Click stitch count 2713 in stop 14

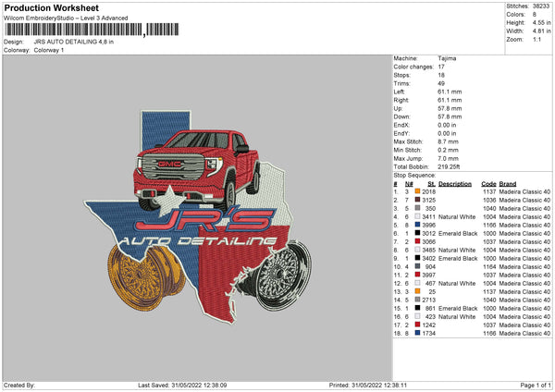[428, 300]
